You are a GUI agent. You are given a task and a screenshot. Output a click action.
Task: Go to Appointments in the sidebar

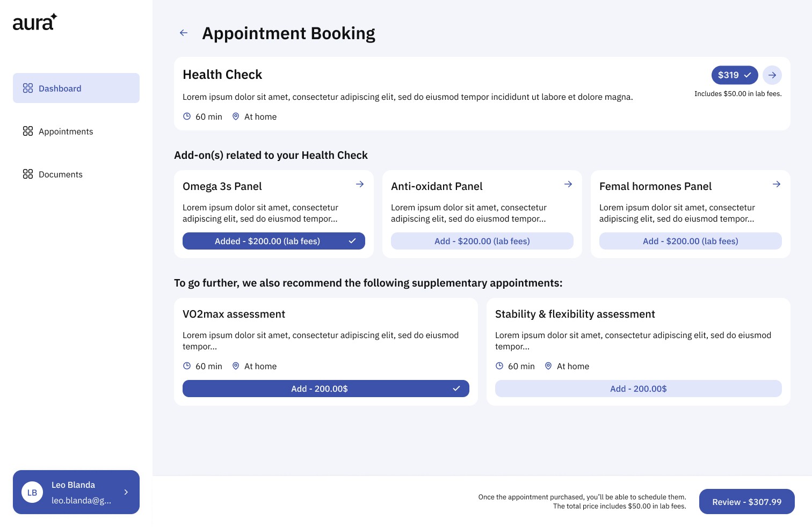coord(66,131)
